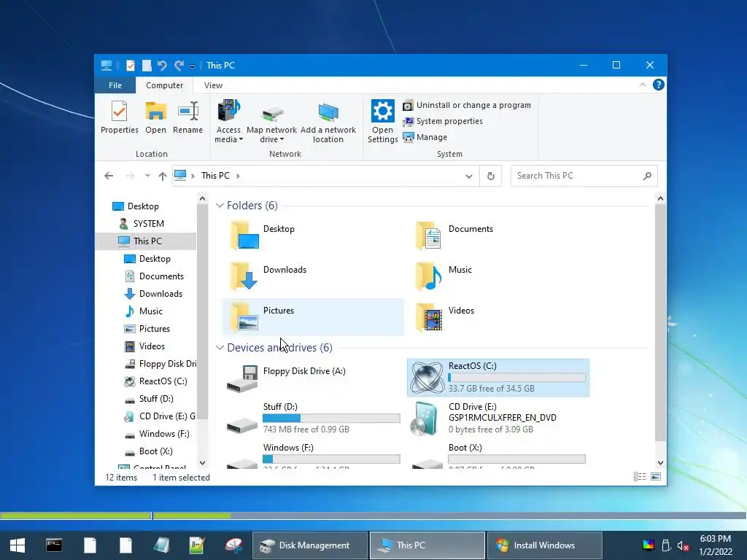Open the Help question mark icon
Viewport: 747px width, 560px height.
point(659,85)
